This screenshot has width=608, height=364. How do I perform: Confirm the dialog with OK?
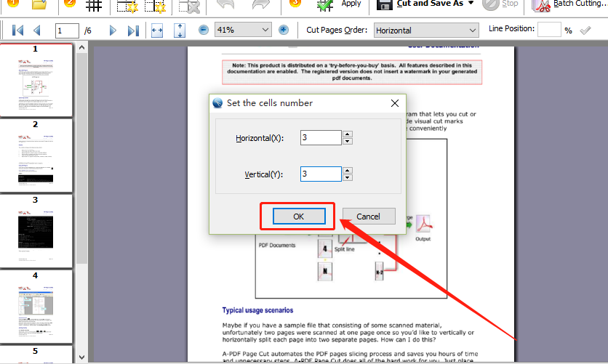click(299, 217)
